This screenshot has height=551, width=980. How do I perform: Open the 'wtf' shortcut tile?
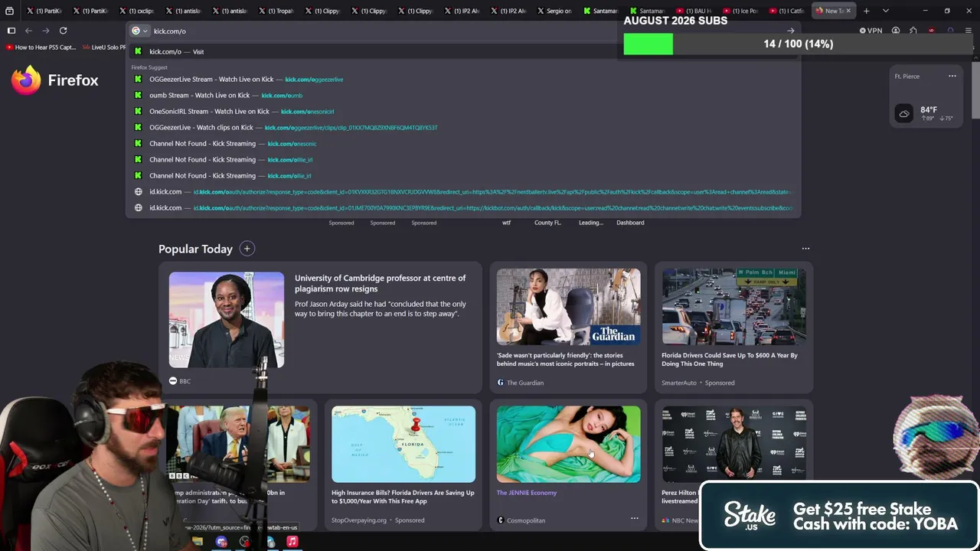(x=506, y=223)
